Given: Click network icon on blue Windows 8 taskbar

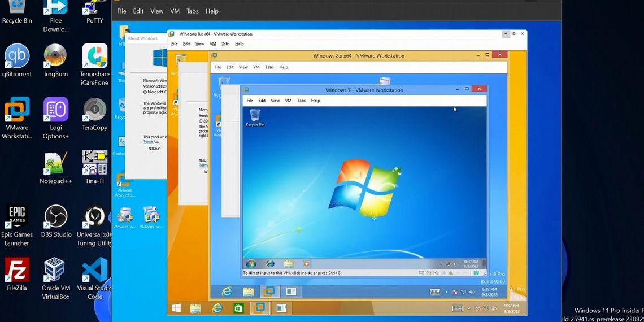Looking at the screenshot, I should click(463, 292).
